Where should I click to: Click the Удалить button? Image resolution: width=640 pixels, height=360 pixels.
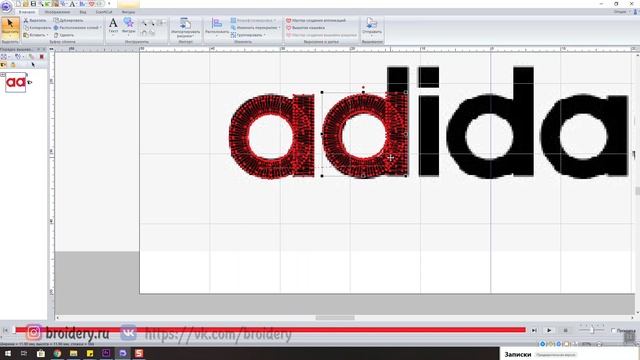(64, 35)
